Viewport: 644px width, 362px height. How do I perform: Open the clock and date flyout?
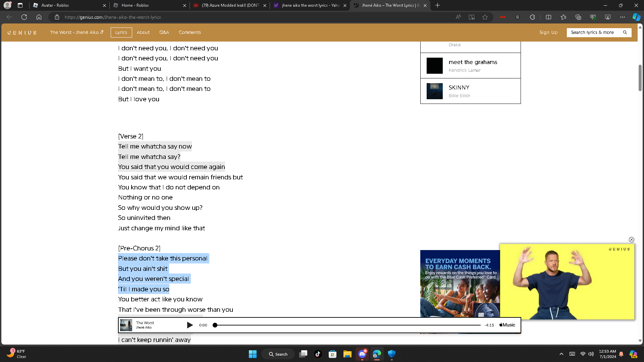(x=607, y=354)
